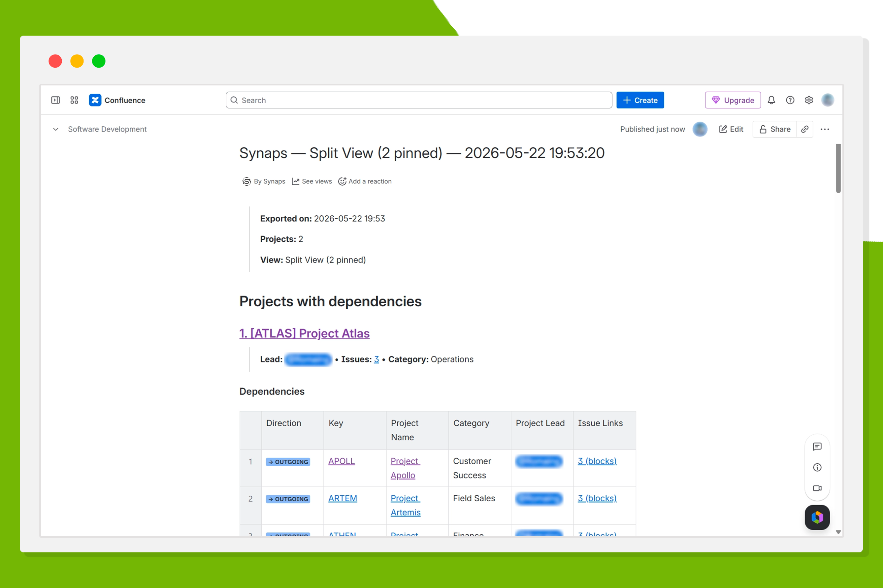Open 3 (blocks) link in ARTEM row
The image size is (883, 588).
597,498
